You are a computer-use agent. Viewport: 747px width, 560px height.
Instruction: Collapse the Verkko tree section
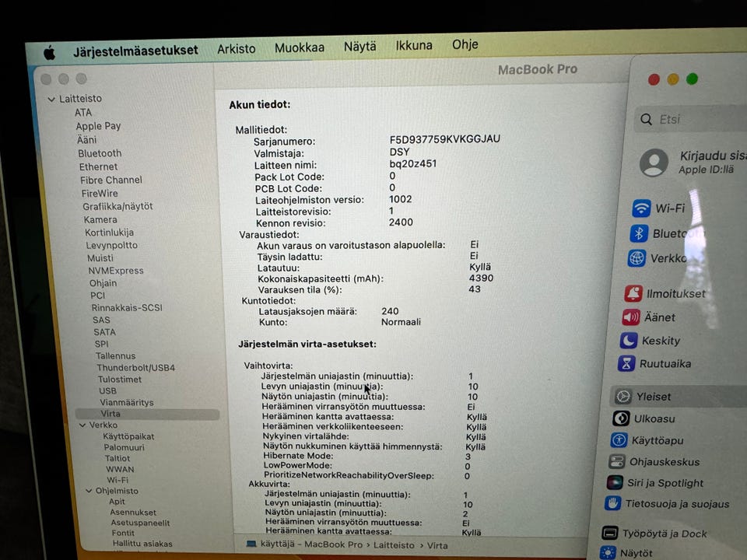82,425
